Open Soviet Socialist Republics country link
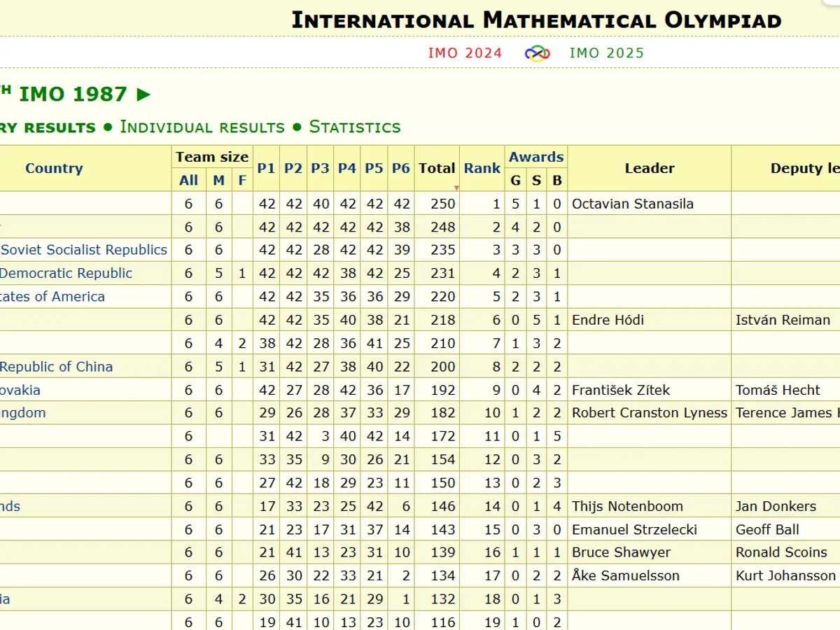This screenshot has height=630, width=840. tap(83, 250)
